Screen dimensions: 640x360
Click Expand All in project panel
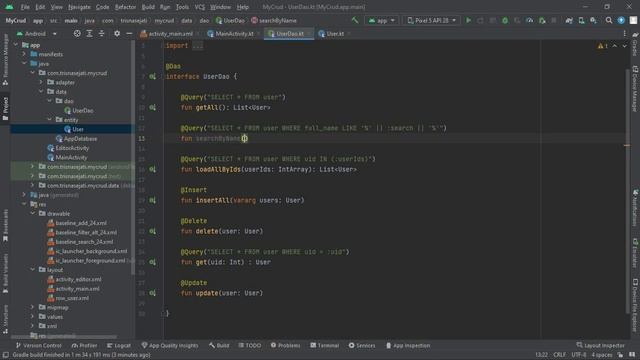(89, 33)
